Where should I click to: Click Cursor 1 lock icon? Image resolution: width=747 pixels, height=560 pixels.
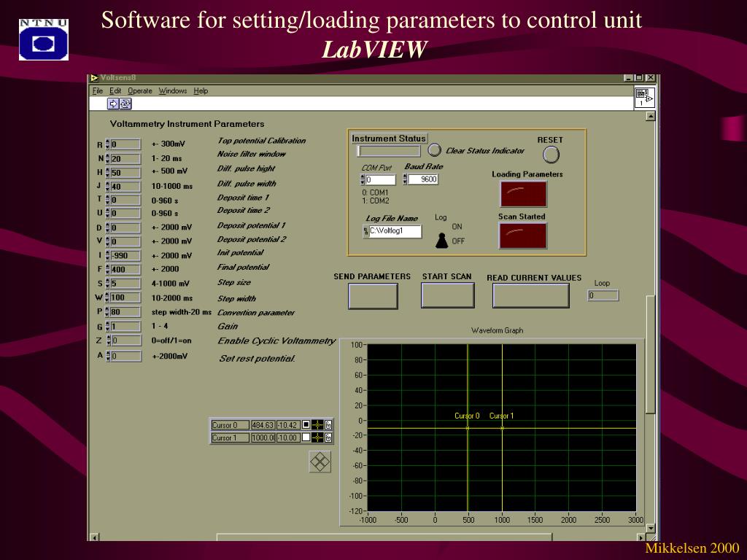tap(328, 437)
